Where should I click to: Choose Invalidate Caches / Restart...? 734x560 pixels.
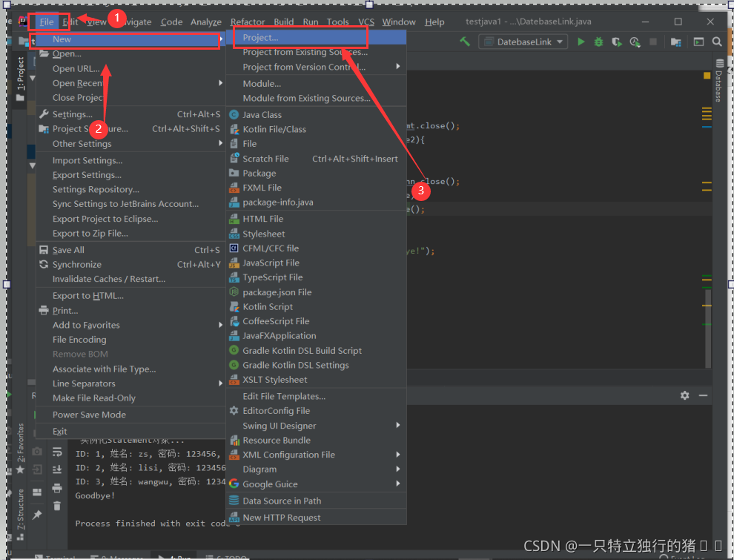130,279
